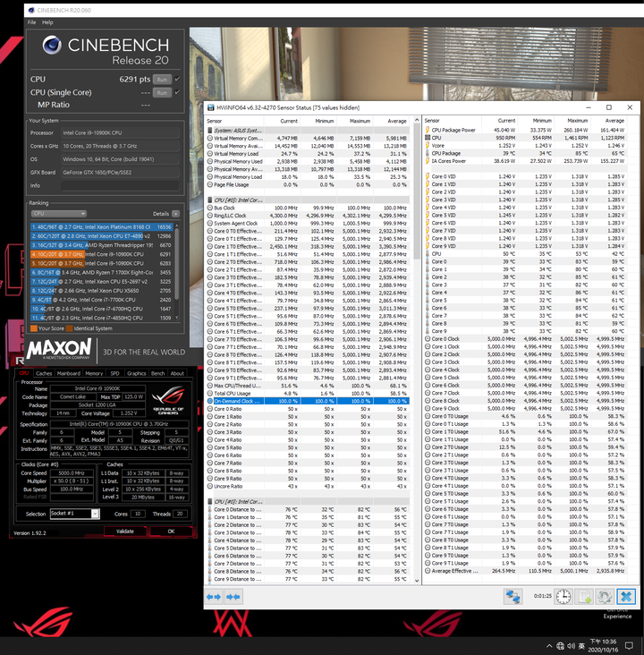The width and height of the screenshot is (644, 655).
Task: Click the HWiNFO64 title bar icon
Action: click(x=210, y=107)
